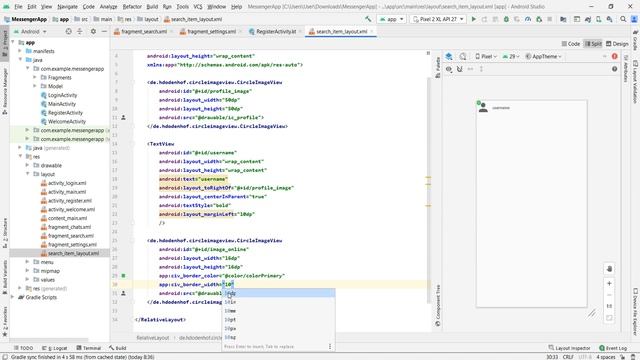Click the pan hand tool in preview
This screenshot has height=360, width=640.
pyautogui.click(x=609, y=269)
